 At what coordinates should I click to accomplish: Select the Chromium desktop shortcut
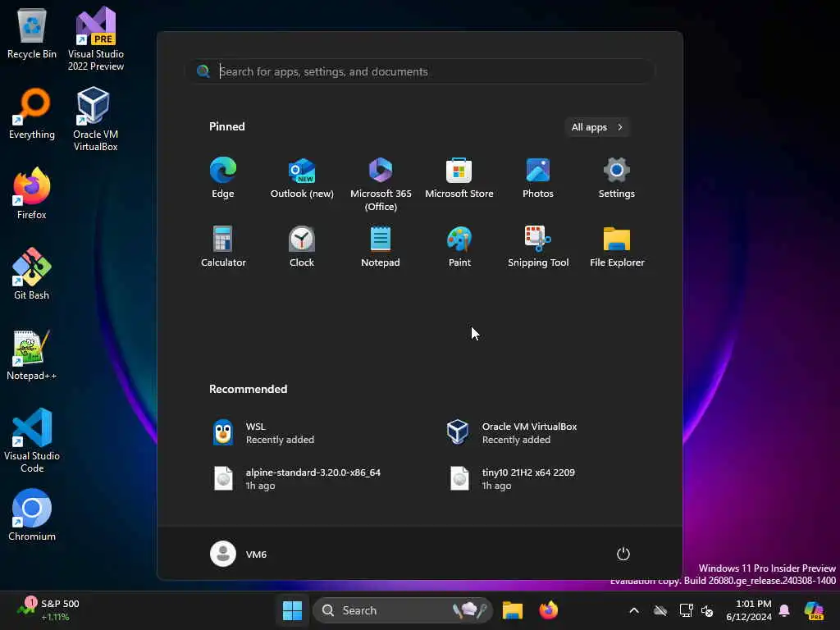coord(32,515)
